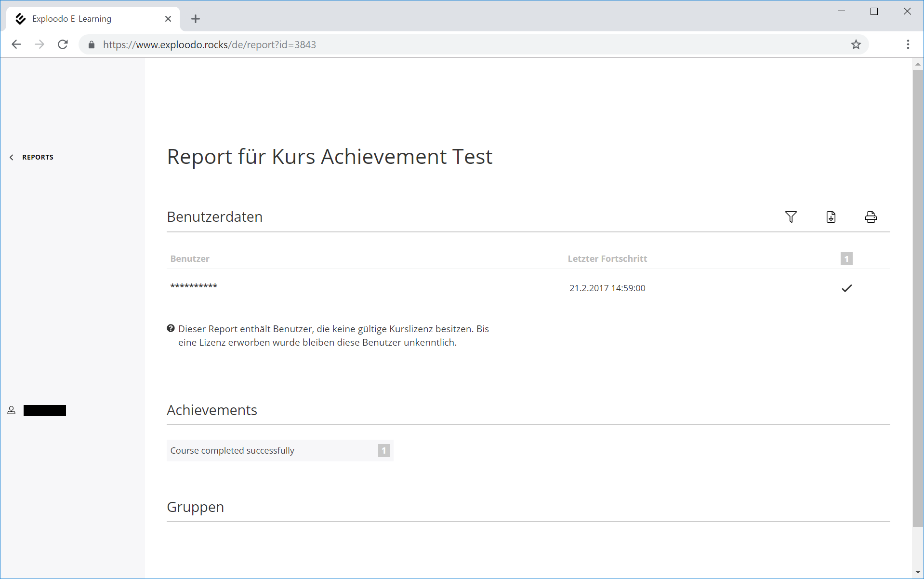
Task: Click the vertical scrollbar thumb
Action: 917,299
